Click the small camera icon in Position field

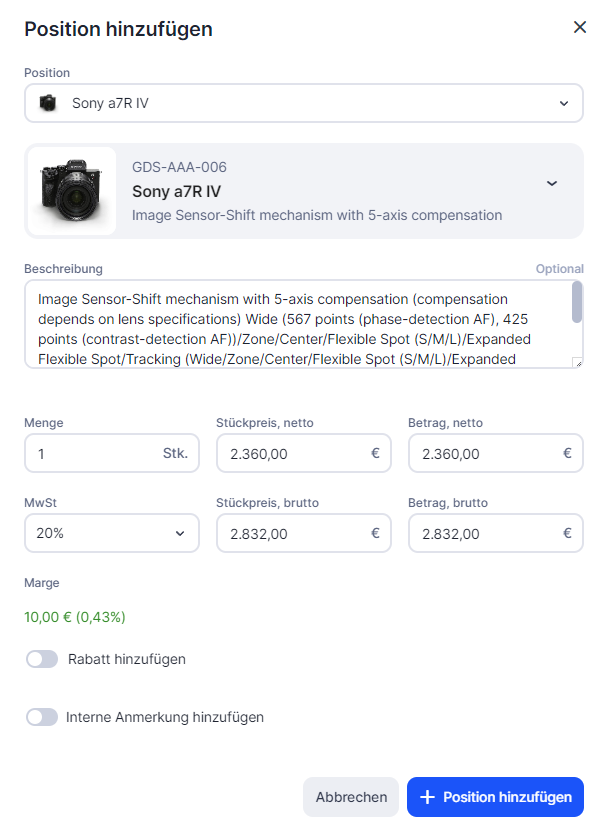click(x=48, y=103)
